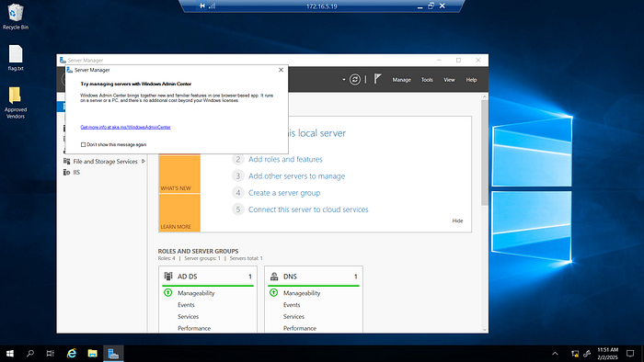Image resolution: width=644 pixels, height=362 pixels.
Task: Restore down the remote session window
Action: 431,6
